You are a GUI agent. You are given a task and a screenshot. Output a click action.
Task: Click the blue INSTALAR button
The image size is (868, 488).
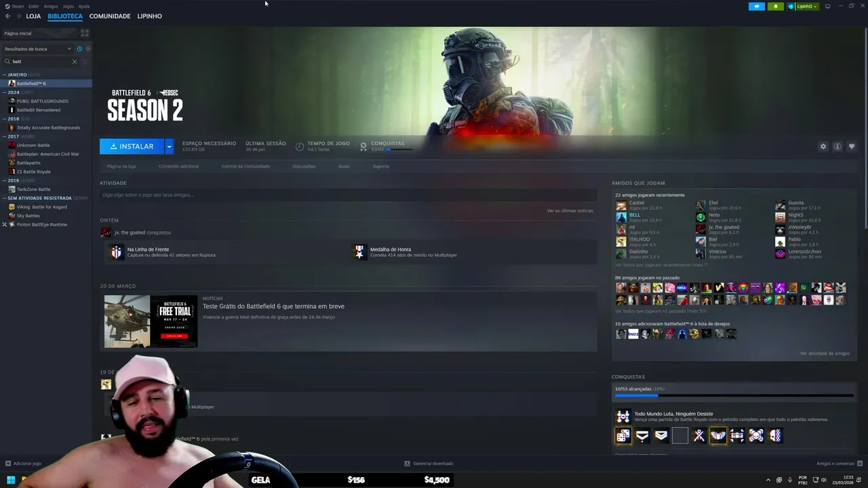[132, 146]
